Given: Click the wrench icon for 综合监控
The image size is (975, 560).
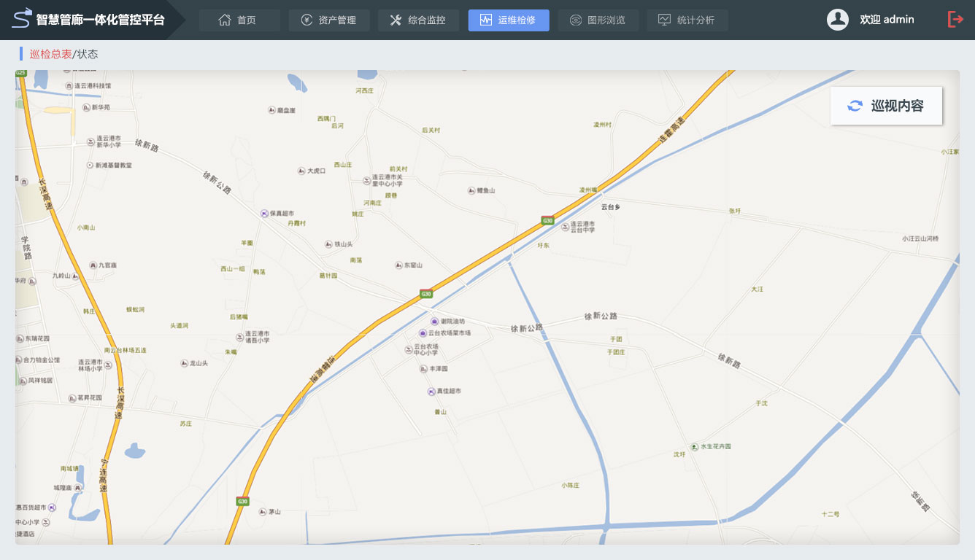Looking at the screenshot, I should coord(396,20).
